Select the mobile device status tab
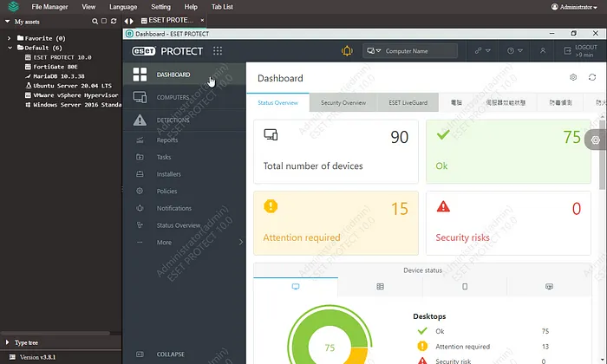 [465, 287]
